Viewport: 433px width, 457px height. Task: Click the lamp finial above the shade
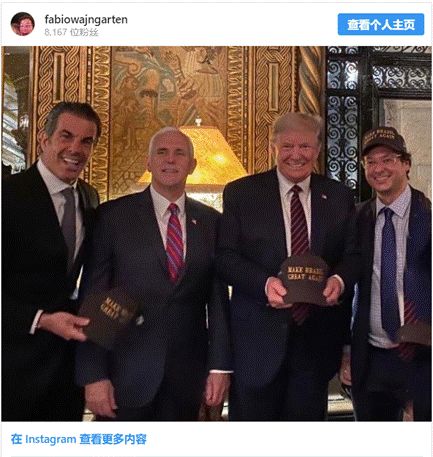[198, 121]
